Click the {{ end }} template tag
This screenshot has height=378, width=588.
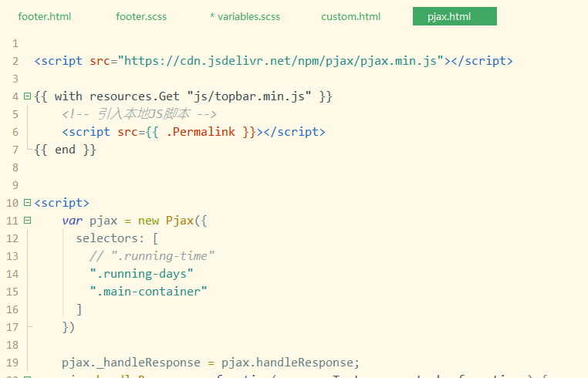66,150
